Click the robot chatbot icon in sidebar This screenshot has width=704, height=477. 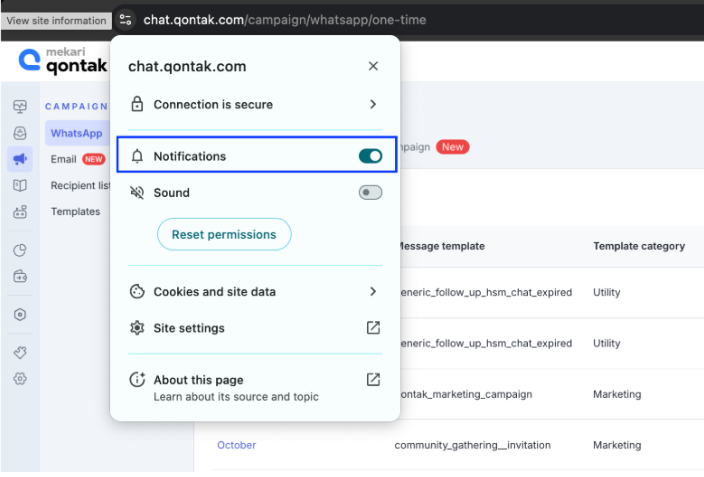tap(20, 212)
